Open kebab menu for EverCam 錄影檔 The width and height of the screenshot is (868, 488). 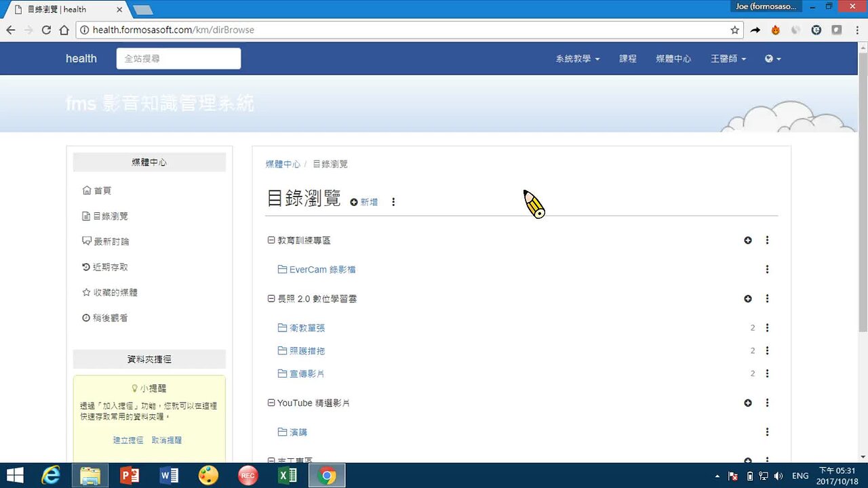click(x=767, y=269)
